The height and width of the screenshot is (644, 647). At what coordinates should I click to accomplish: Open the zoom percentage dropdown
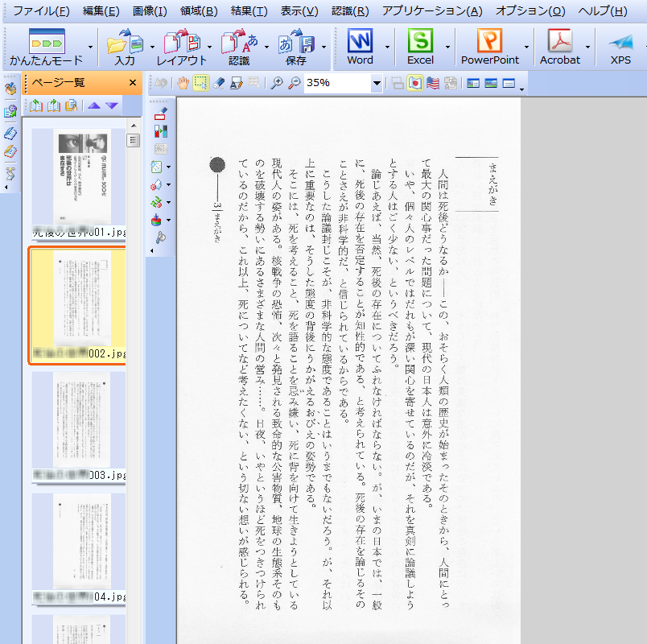point(377,83)
